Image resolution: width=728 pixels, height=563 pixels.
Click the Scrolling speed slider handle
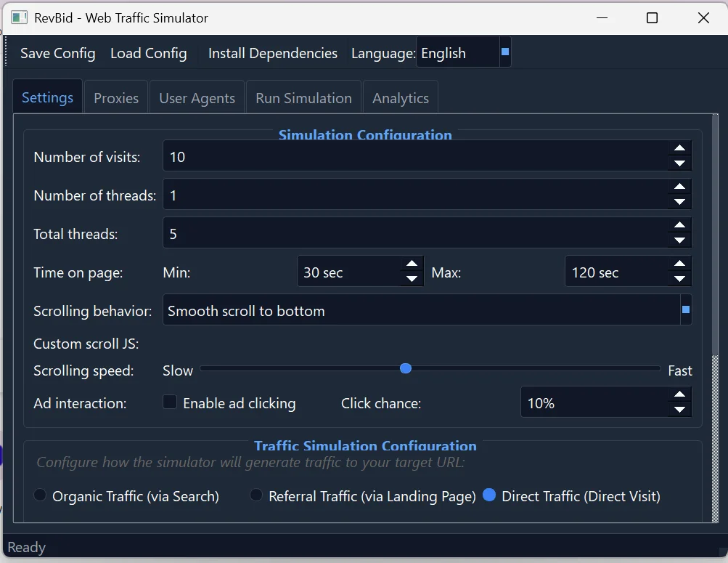coord(406,369)
